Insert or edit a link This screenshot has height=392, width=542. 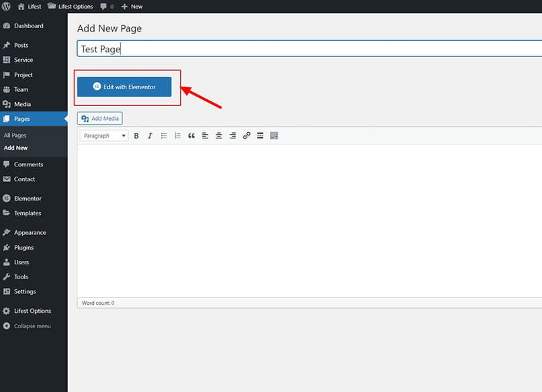(x=246, y=136)
